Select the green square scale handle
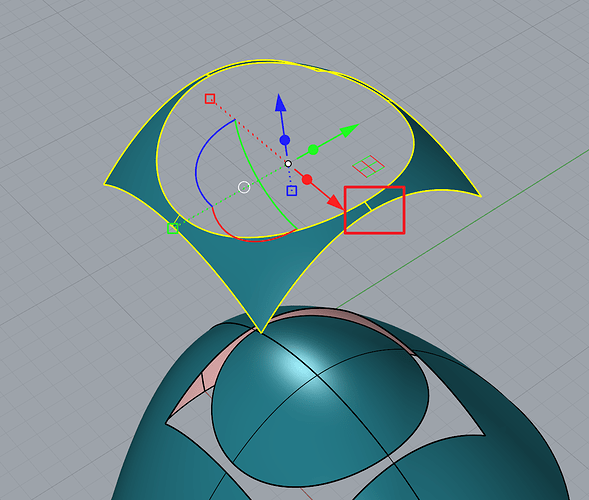This screenshot has height=500, width=589. click(172, 228)
